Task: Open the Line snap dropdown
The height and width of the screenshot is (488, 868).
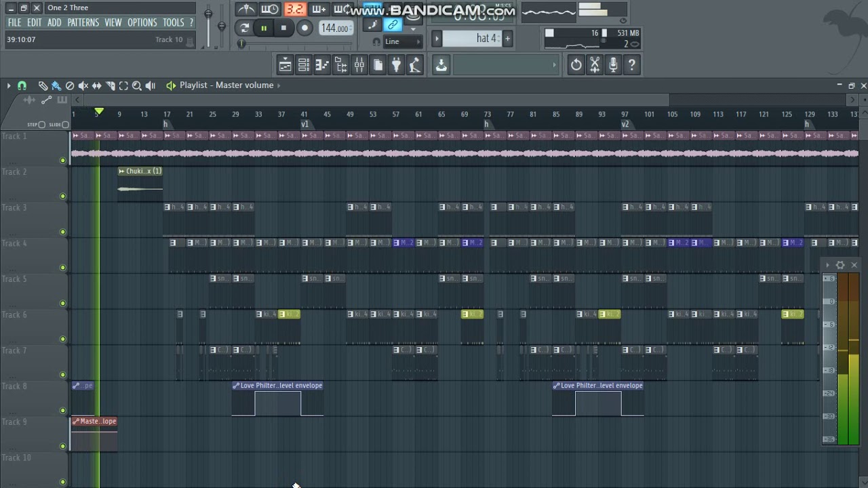Action: click(401, 41)
